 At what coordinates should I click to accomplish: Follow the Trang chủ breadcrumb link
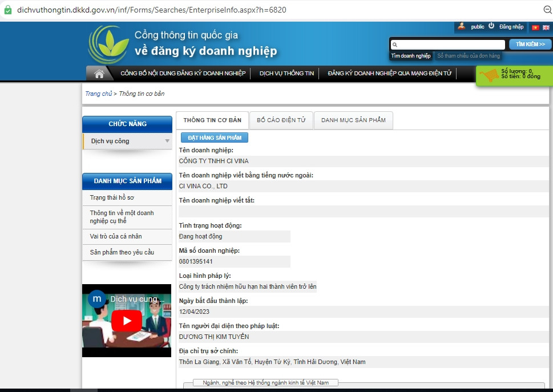pos(98,94)
